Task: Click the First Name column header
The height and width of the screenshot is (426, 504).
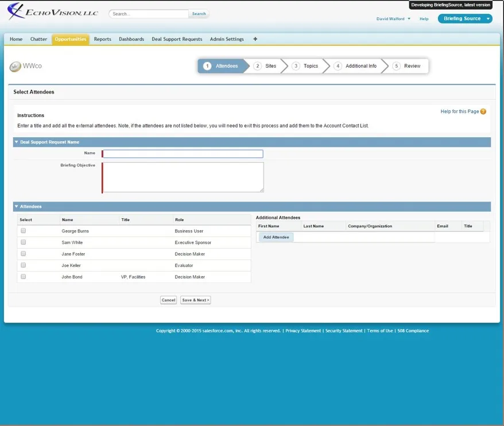Action: tap(269, 226)
